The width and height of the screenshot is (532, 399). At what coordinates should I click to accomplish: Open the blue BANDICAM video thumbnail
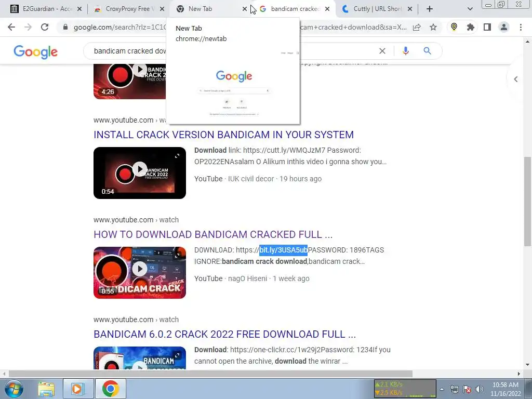[140, 358]
